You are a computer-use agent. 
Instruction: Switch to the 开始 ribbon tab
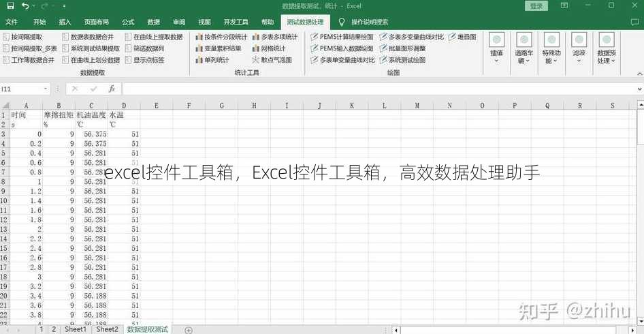click(39, 22)
